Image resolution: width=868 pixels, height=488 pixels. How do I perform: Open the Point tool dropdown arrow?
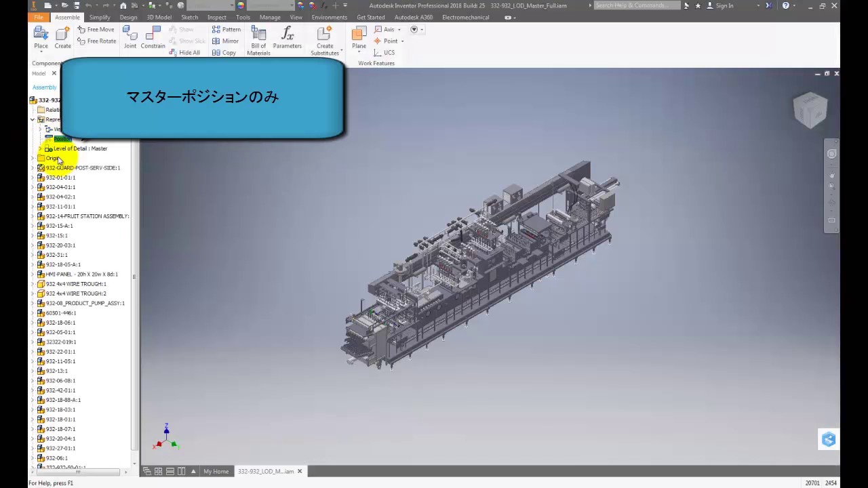click(402, 41)
